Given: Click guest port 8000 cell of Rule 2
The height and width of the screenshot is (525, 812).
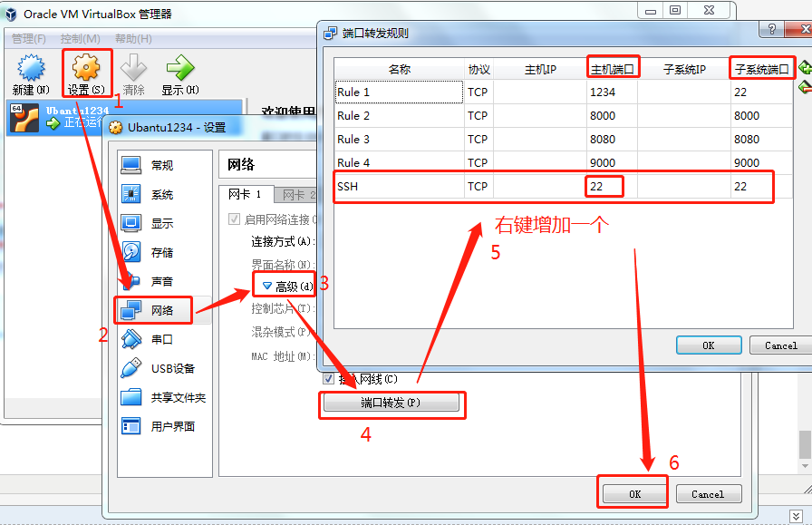Looking at the screenshot, I should tap(761, 115).
